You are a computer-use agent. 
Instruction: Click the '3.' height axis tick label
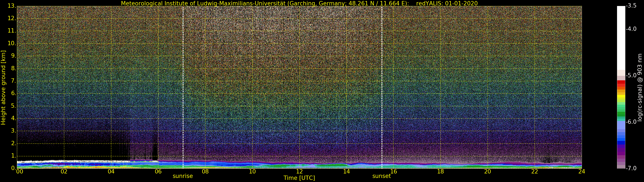[x=13, y=131]
